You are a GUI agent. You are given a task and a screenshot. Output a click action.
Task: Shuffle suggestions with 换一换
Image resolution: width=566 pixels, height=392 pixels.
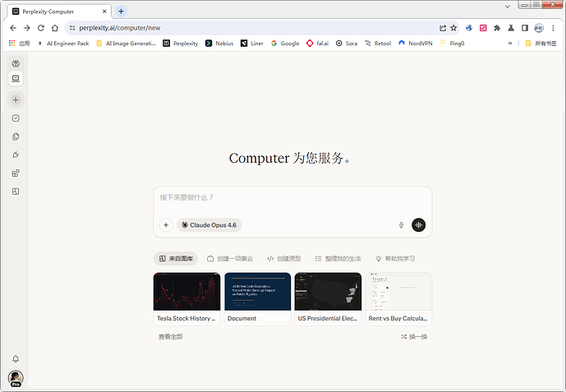pyautogui.click(x=414, y=336)
